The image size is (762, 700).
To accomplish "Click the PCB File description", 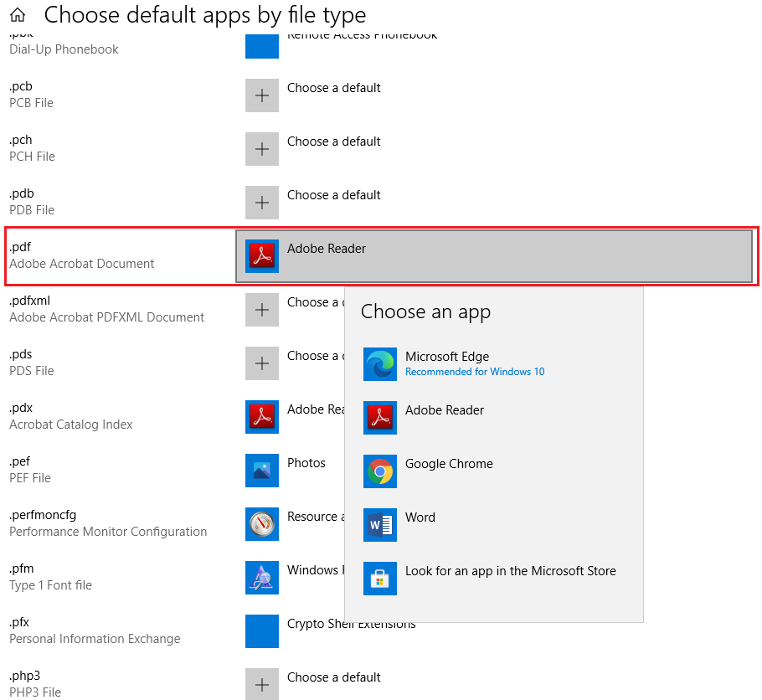I will click(31, 102).
